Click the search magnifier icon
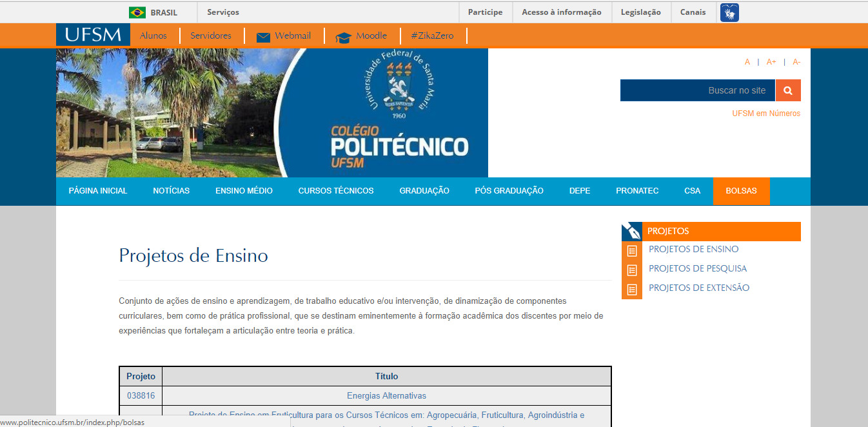 click(x=788, y=90)
